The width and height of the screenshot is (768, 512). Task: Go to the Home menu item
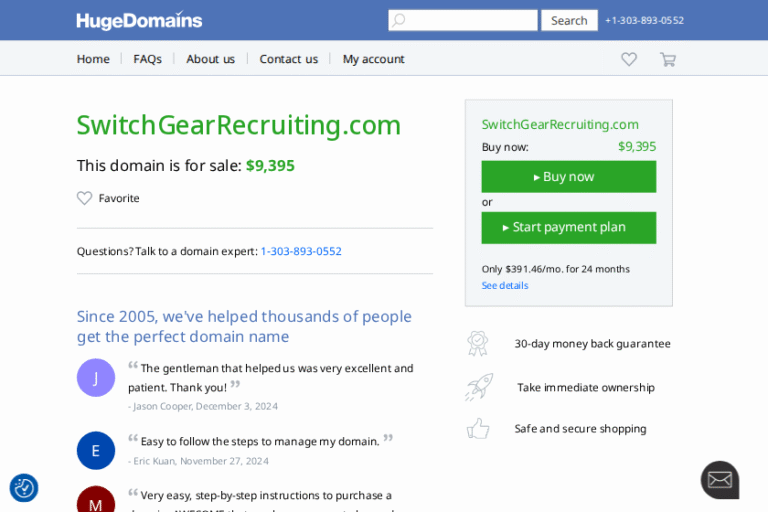tap(93, 59)
